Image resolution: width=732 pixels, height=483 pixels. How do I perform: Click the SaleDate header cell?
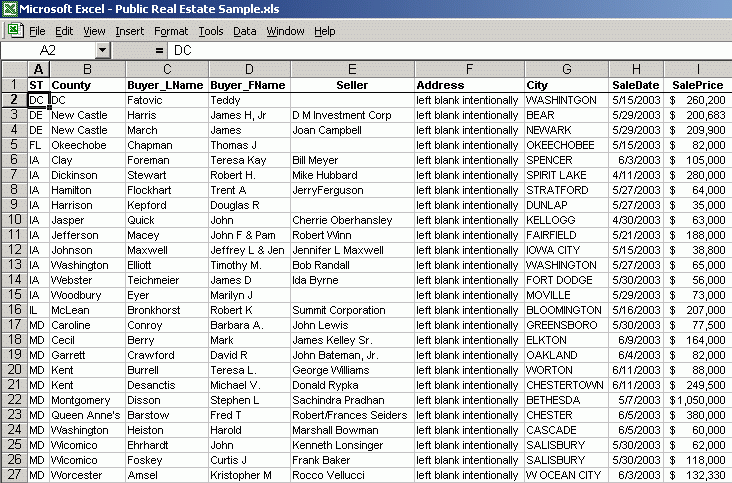coord(636,85)
